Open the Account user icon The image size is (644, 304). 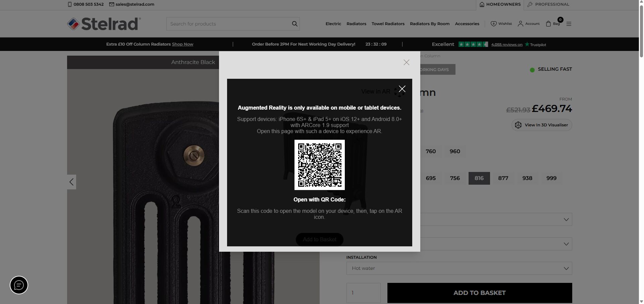tap(520, 24)
